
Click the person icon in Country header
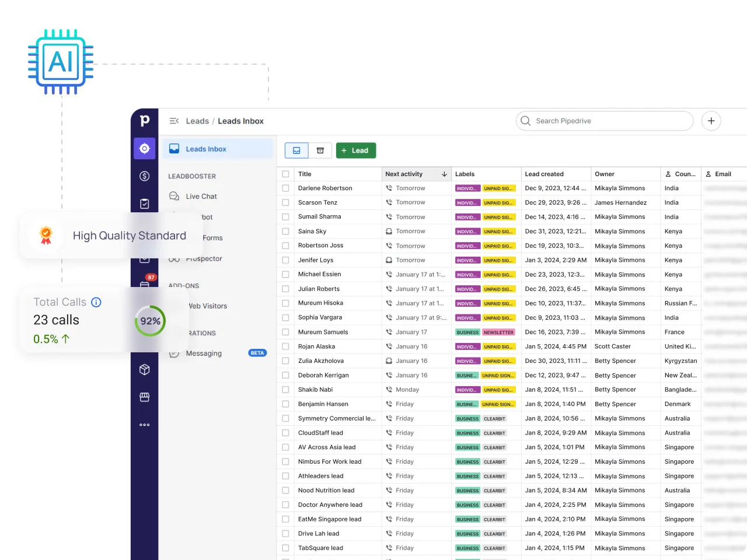coord(668,174)
